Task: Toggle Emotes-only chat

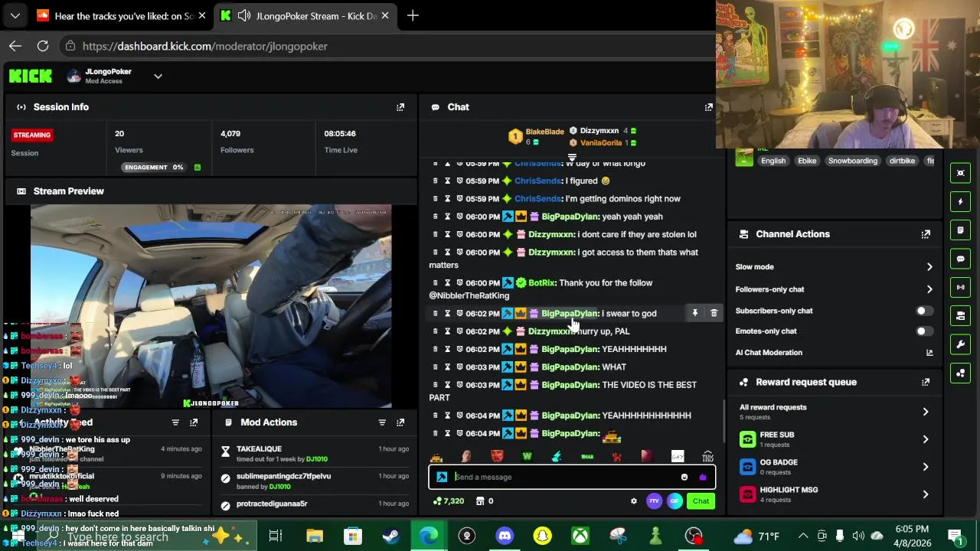Action: tap(925, 331)
